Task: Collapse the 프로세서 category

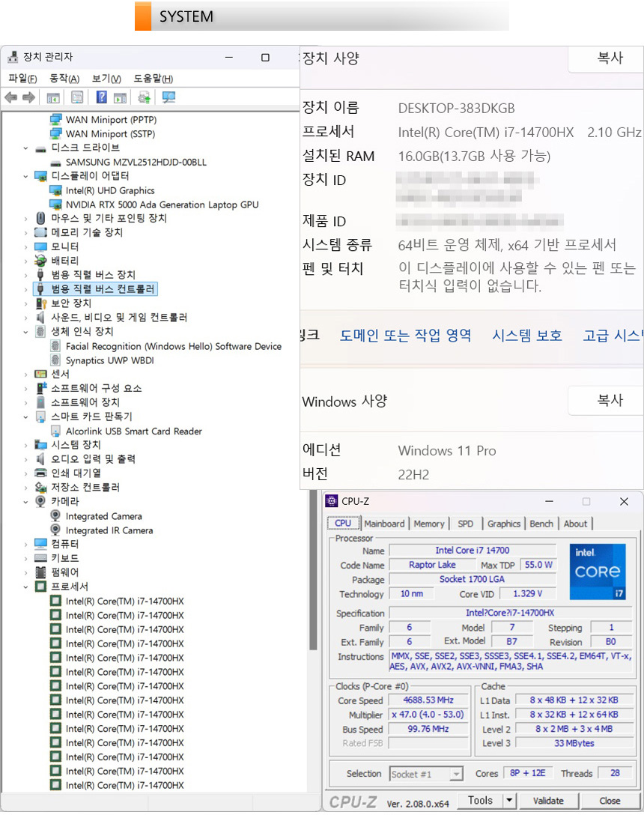Action: [25, 587]
